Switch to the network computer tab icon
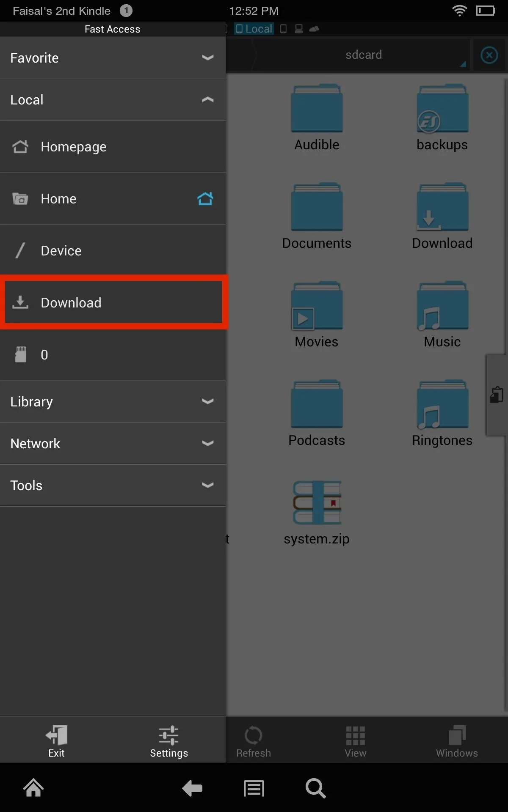 (x=299, y=29)
